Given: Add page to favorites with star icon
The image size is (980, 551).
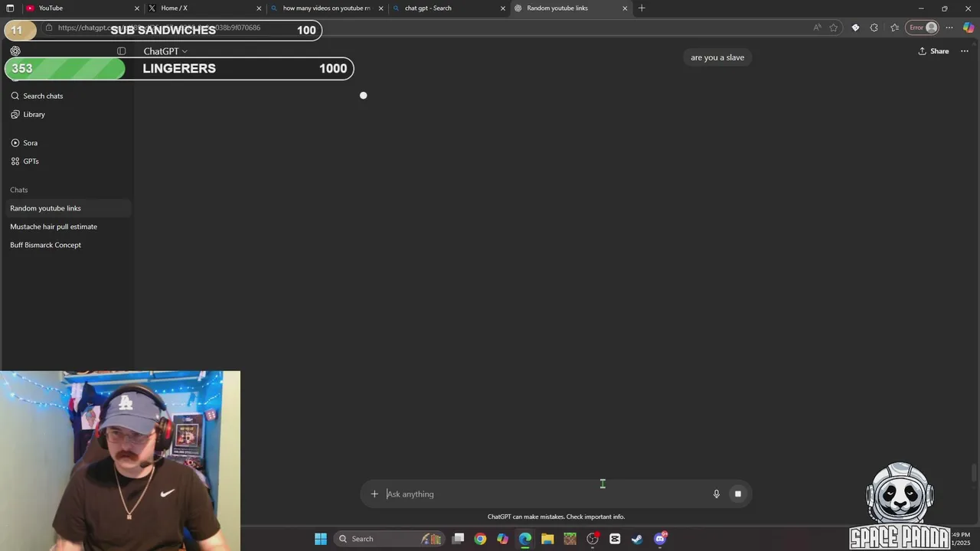Looking at the screenshot, I should 834,28.
